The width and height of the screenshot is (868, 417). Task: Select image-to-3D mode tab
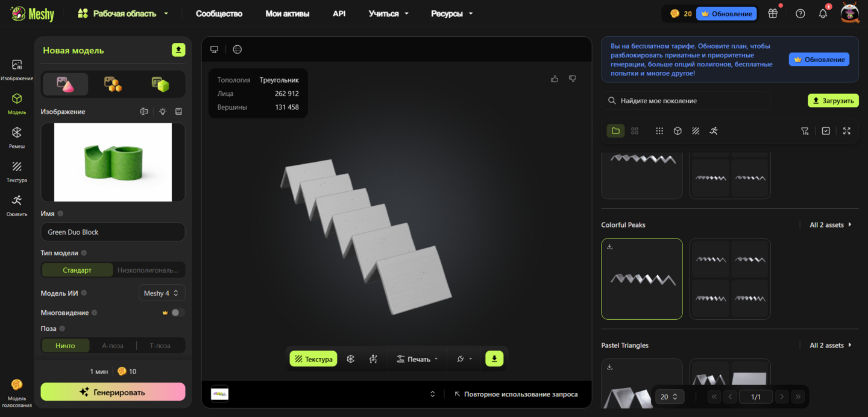[x=66, y=84]
